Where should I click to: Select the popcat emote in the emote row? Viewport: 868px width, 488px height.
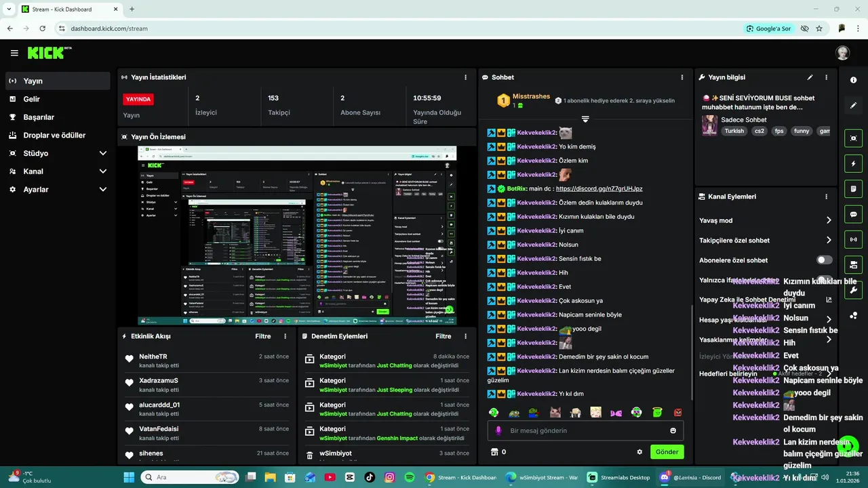(x=555, y=412)
